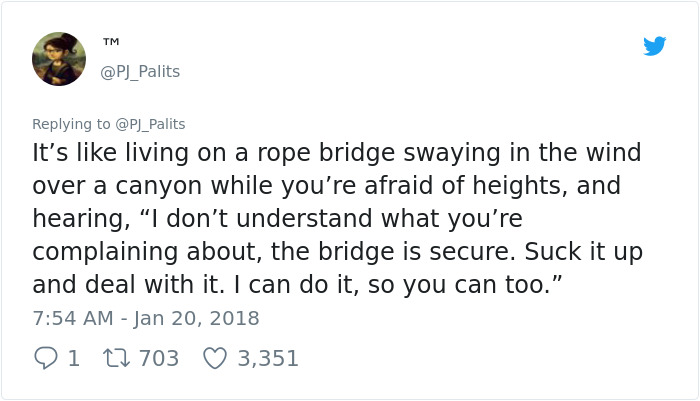
Task: Click the like count 3,351
Action: 267,358
